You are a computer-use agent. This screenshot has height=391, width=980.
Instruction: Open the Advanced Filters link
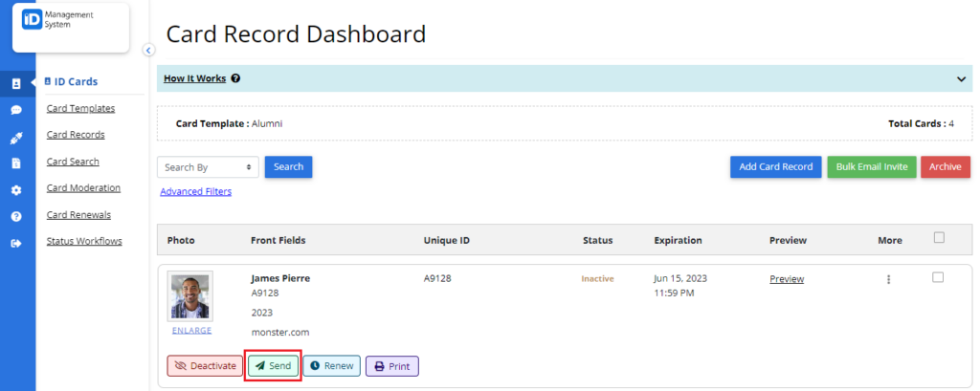click(195, 192)
